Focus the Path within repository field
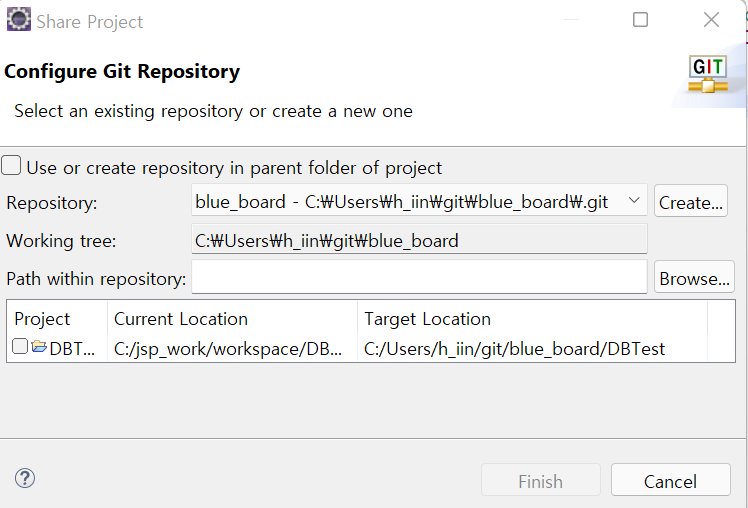The image size is (748, 508). click(x=419, y=278)
